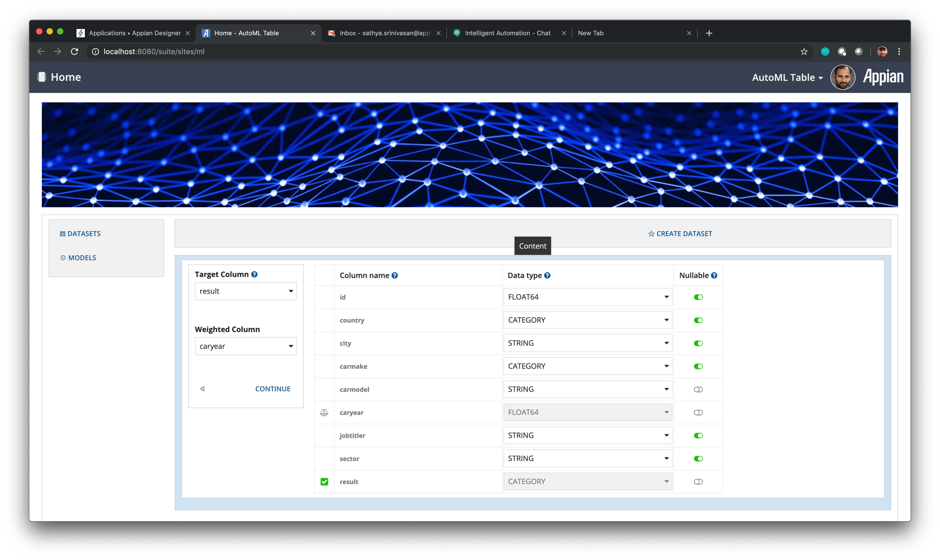Click the help icon next to Target Column
Viewport: 940px width, 560px height.
(254, 274)
